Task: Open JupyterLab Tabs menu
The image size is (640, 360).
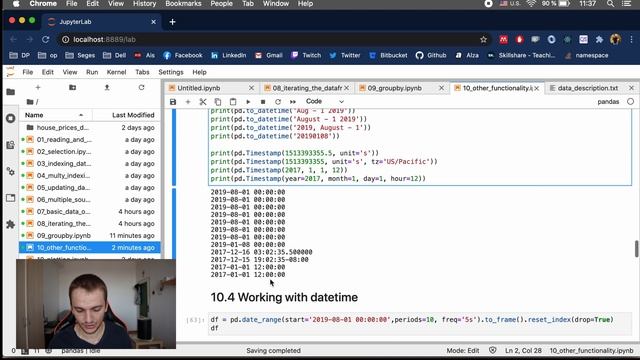Action: 142,72
